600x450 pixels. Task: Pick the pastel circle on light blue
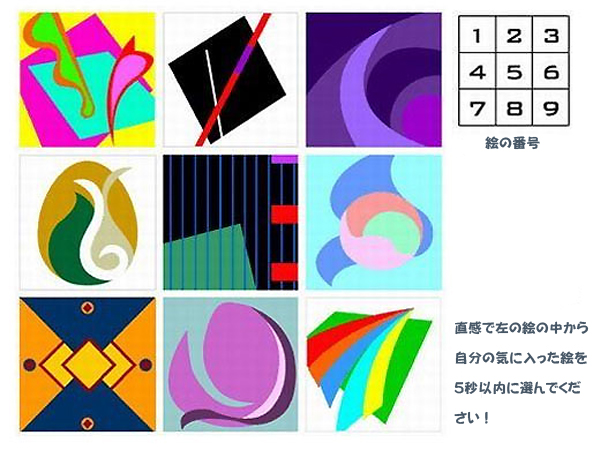tap(373, 223)
